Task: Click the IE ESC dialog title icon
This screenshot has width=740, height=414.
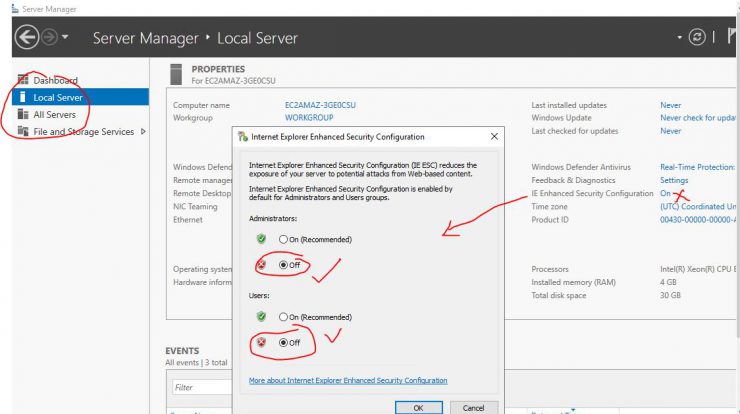Action: tap(243, 136)
